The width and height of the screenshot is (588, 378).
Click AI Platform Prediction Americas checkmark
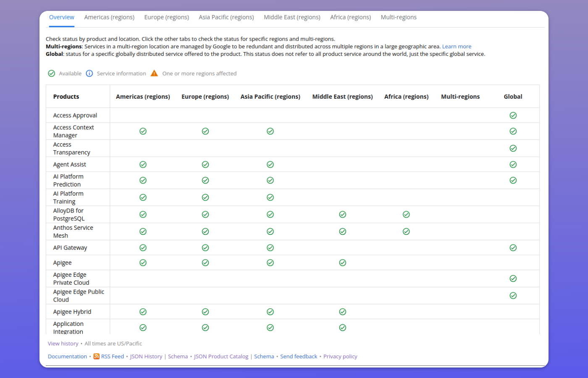click(143, 180)
